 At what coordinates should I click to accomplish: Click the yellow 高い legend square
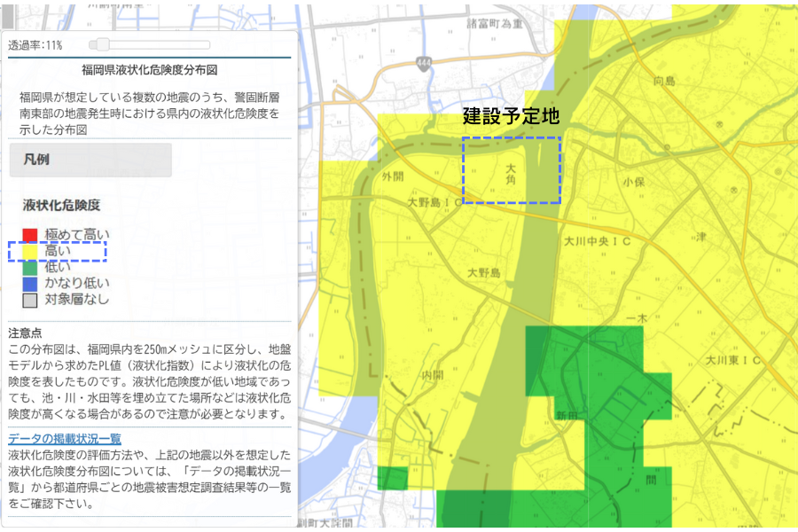[x=30, y=252]
